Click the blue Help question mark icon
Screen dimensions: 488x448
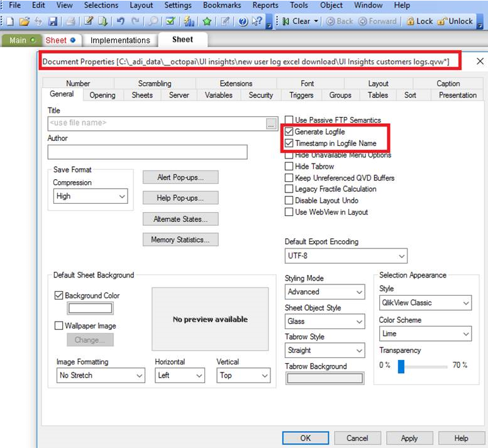point(243,21)
